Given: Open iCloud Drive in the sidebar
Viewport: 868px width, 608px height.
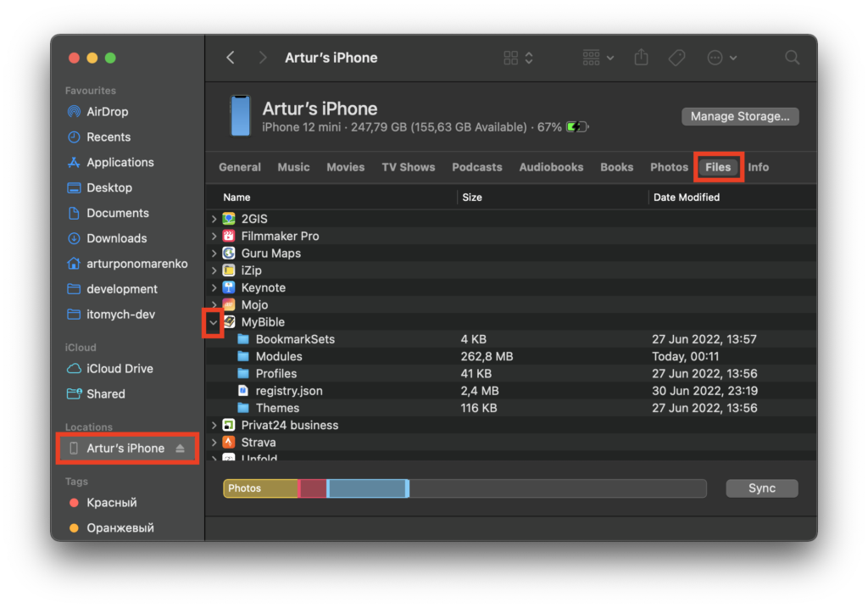Looking at the screenshot, I should [120, 369].
